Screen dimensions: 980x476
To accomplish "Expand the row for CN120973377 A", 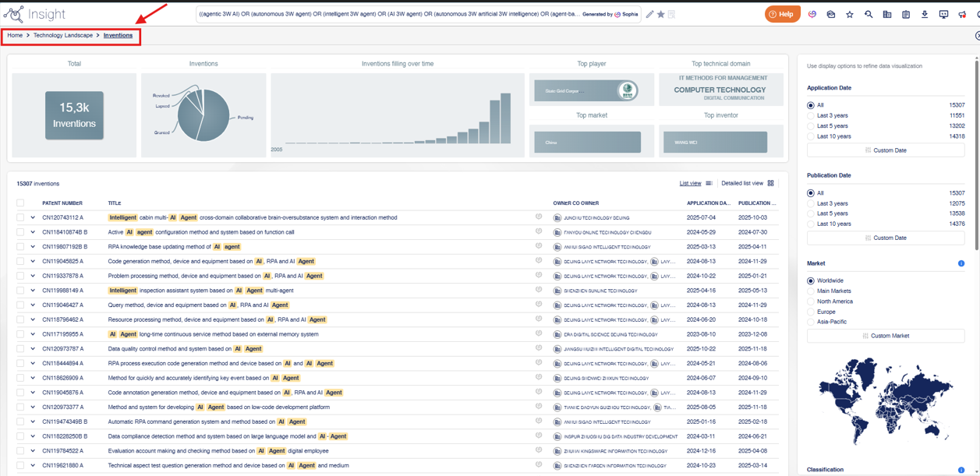I will [x=33, y=407].
